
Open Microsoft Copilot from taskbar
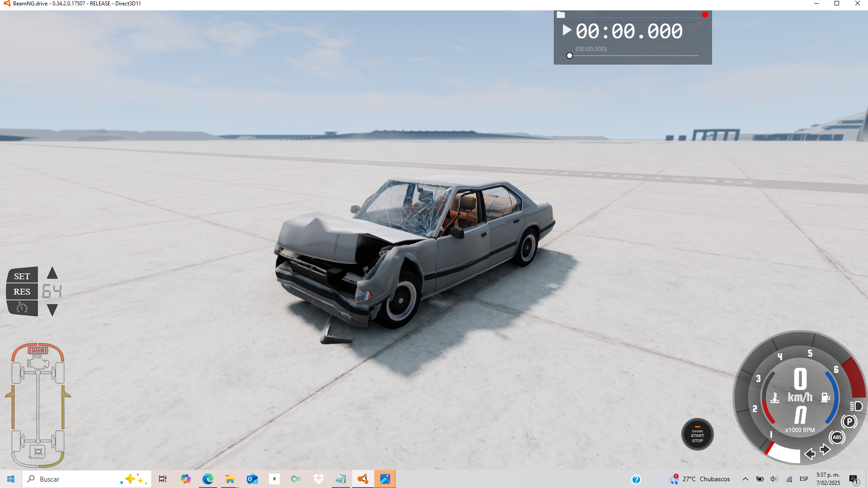point(185,479)
